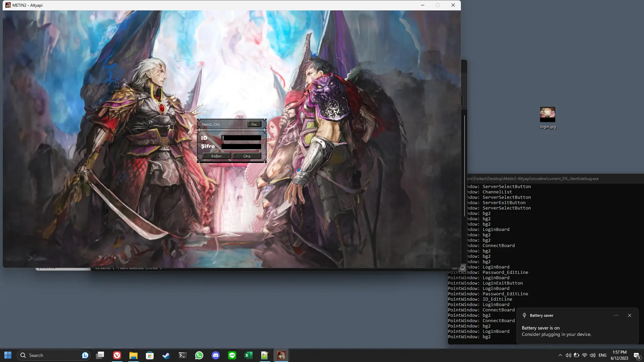644x362 pixels.
Task: Click the Çıkış exit button
Action: (247, 156)
